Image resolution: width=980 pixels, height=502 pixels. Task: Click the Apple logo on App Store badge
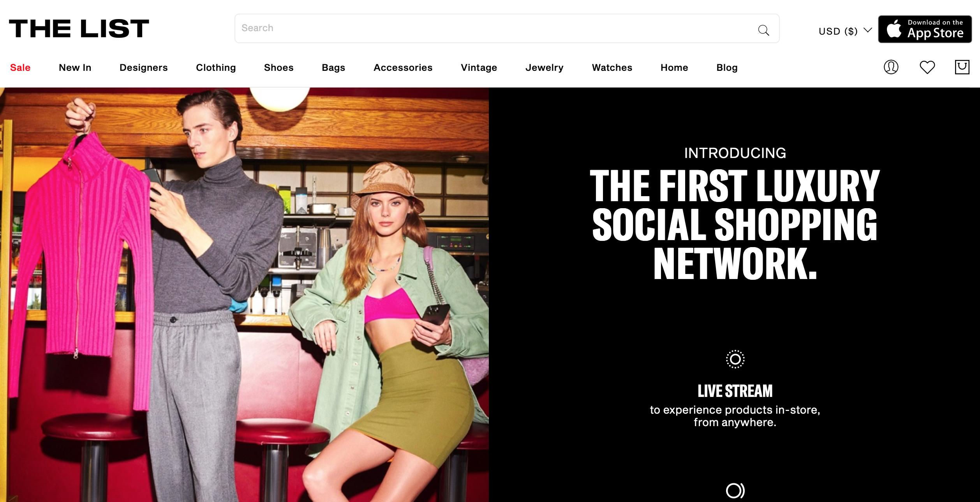(894, 29)
